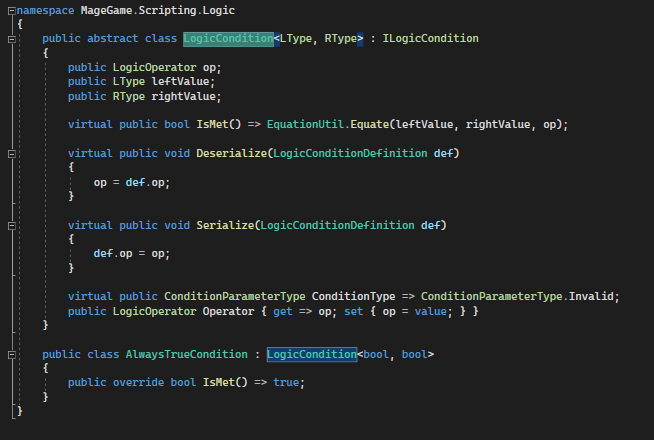
Task: Collapse the Serialize method body
Action: click(10, 226)
